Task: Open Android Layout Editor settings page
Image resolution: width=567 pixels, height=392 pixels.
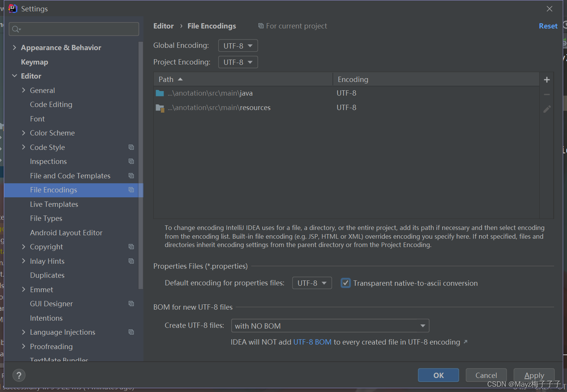Action: coord(66,233)
